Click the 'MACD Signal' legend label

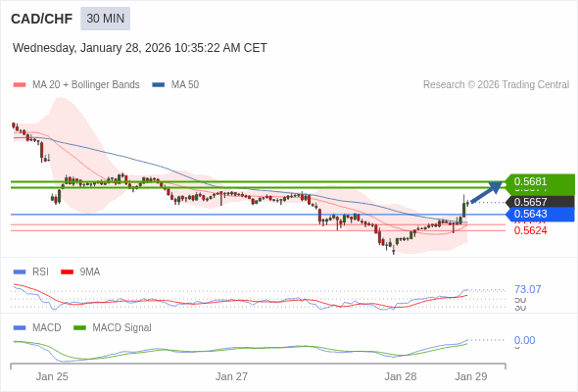122,327
